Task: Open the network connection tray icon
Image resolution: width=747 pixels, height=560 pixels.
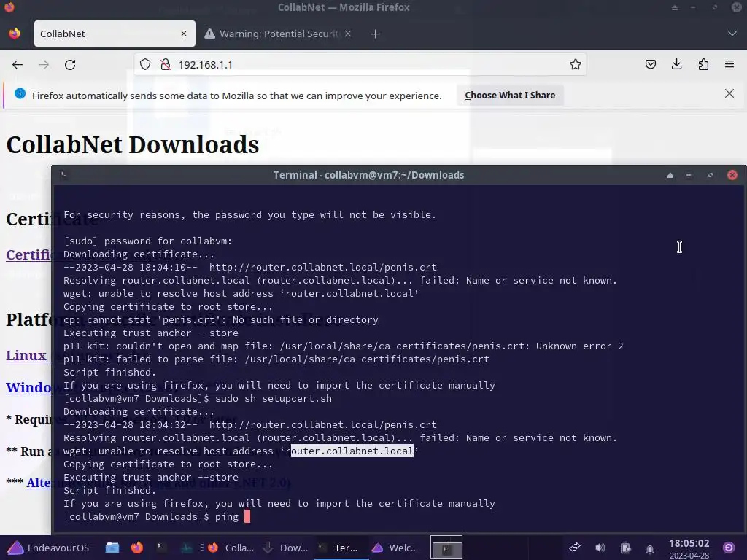Action: coord(575,548)
